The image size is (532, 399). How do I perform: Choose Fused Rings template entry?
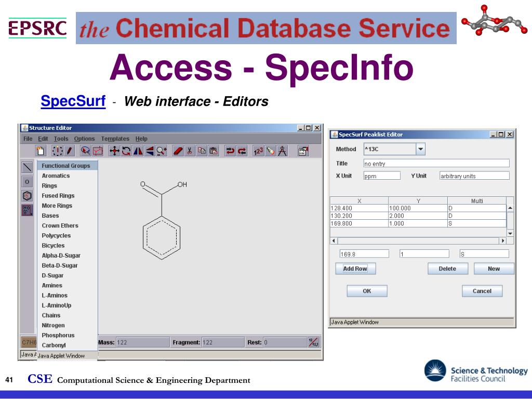(x=68, y=196)
